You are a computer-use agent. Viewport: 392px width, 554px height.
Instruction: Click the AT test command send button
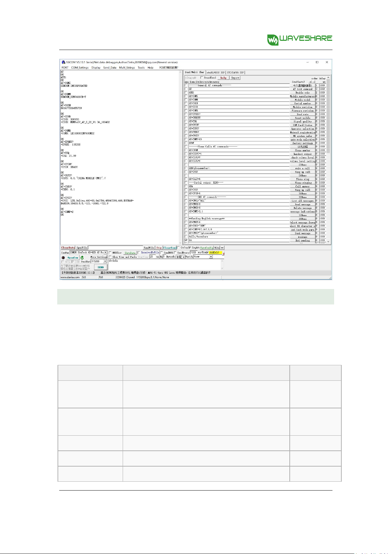click(303, 89)
